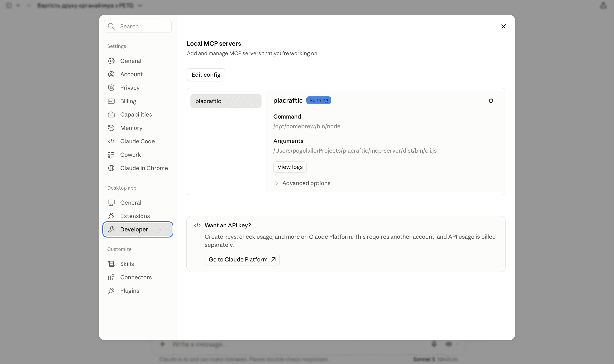Go to the Extensions settings page
The width and height of the screenshot is (614, 364).
point(138,216)
